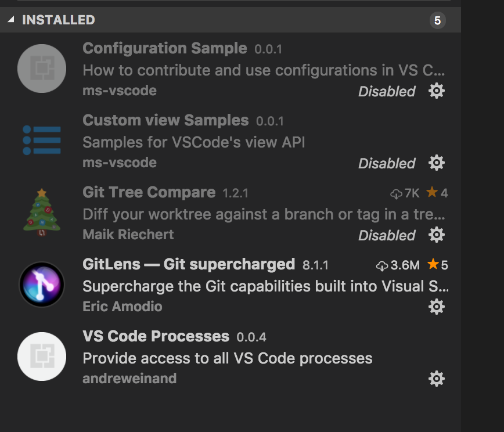Open the GitLens — Git supercharged title
Image resolution: width=504 pixels, height=432 pixels.
pyautogui.click(x=189, y=265)
